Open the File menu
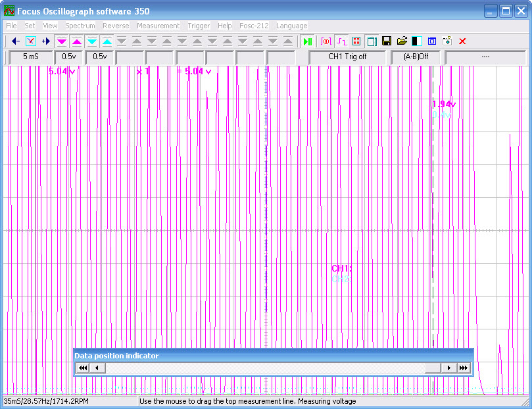Screen dimensions: 532x409 tap(11, 26)
